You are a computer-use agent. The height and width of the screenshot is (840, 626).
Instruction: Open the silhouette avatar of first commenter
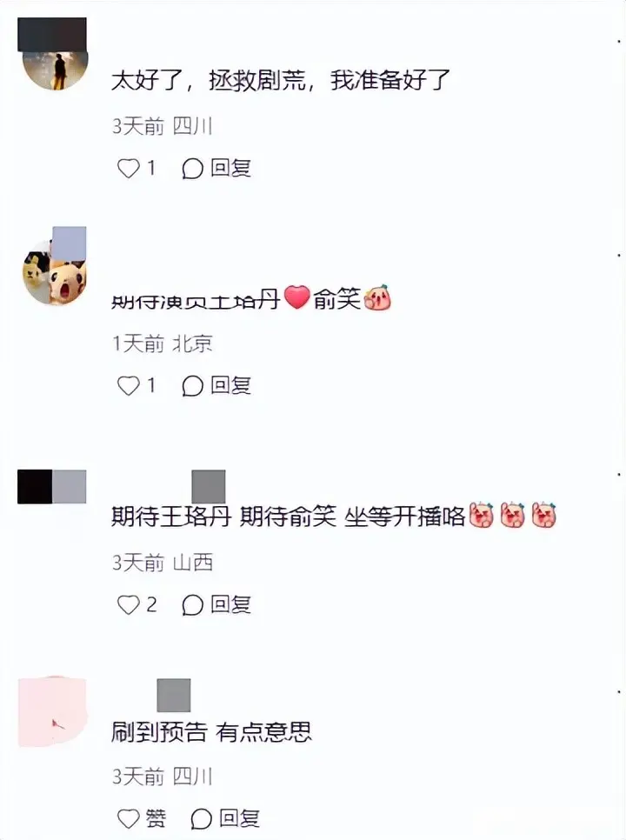tap(57, 59)
